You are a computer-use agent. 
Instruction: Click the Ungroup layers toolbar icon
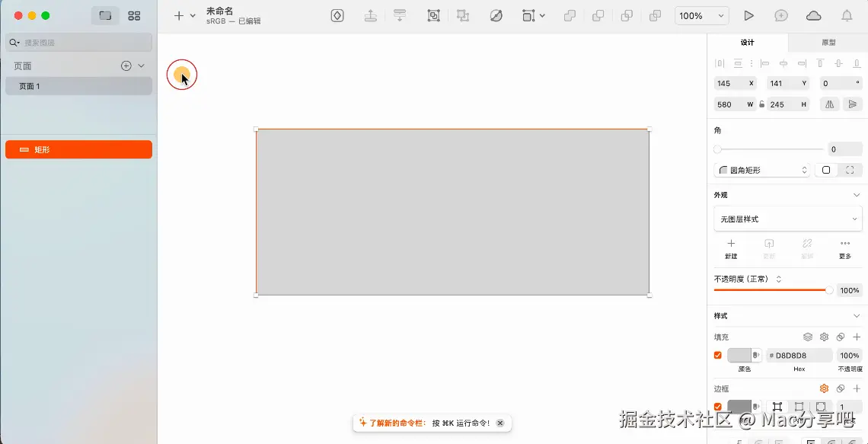point(462,16)
